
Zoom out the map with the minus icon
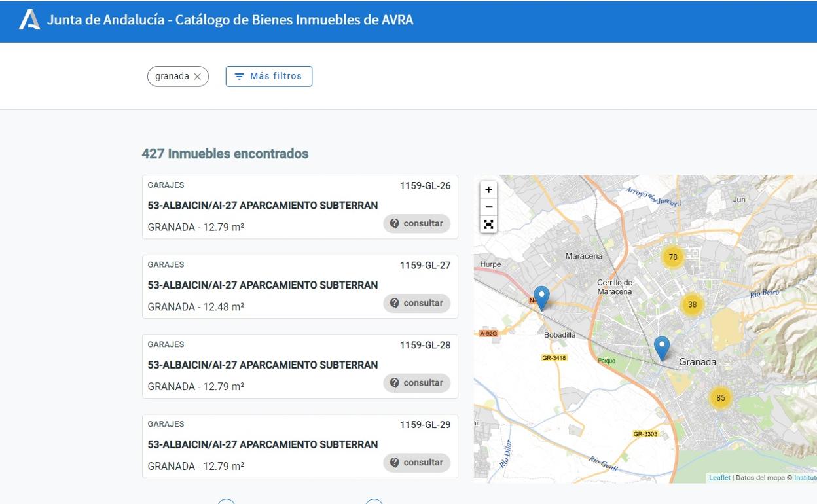point(488,206)
